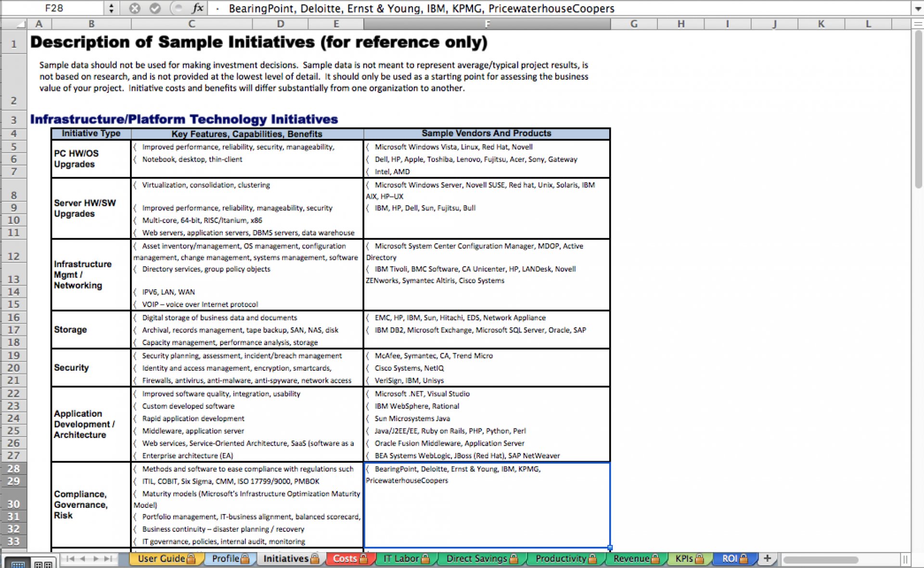Image resolution: width=924 pixels, height=568 pixels.
Task: Click 'IBM WebSphere, Rational' cell
Action: [x=487, y=406]
